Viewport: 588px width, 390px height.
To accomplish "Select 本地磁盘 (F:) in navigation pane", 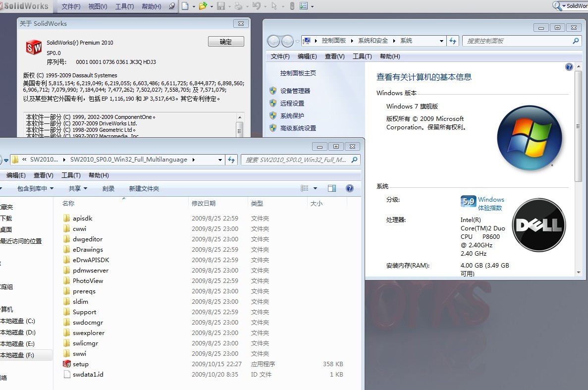I will pyautogui.click(x=17, y=355).
